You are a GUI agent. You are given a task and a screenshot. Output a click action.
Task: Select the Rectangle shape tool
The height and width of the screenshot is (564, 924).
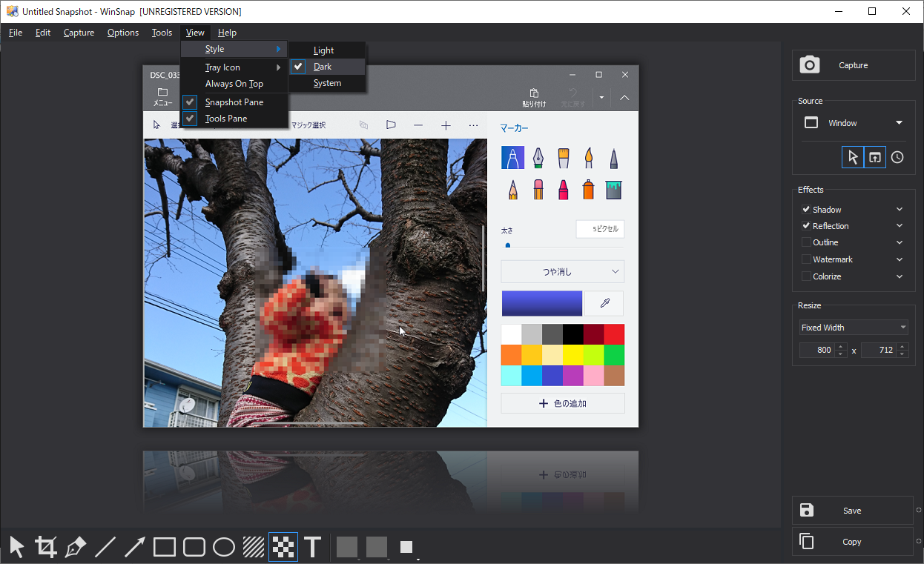coord(165,548)
